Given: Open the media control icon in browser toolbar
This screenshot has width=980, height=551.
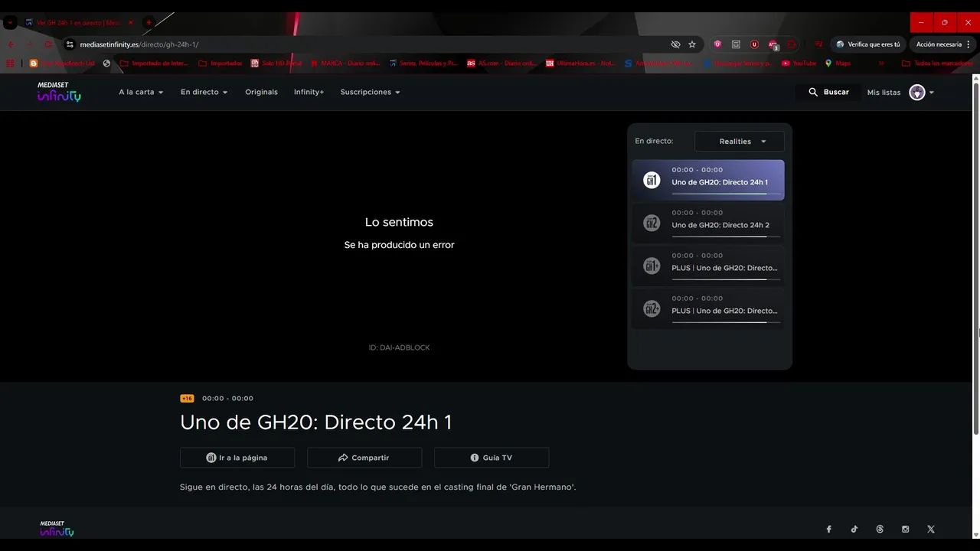Looking at the screenshot, I should tap(818, 44).
